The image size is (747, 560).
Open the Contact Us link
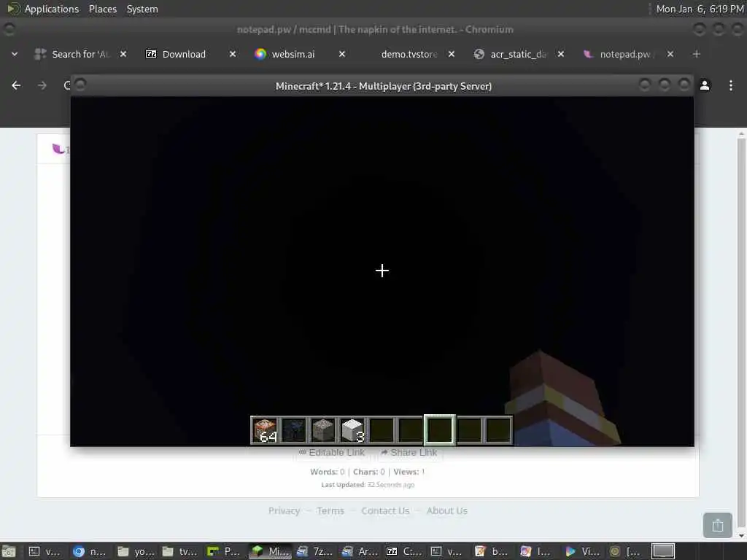coord(385,511)
